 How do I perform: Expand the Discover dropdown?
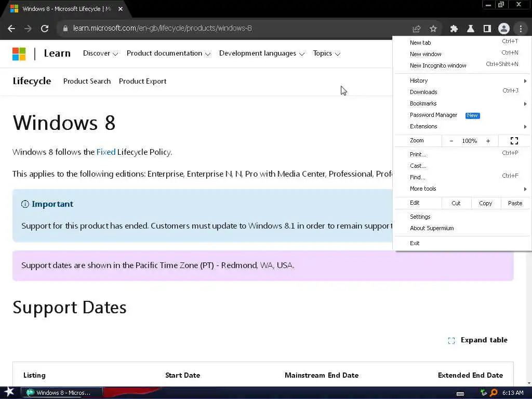point(100,54)
